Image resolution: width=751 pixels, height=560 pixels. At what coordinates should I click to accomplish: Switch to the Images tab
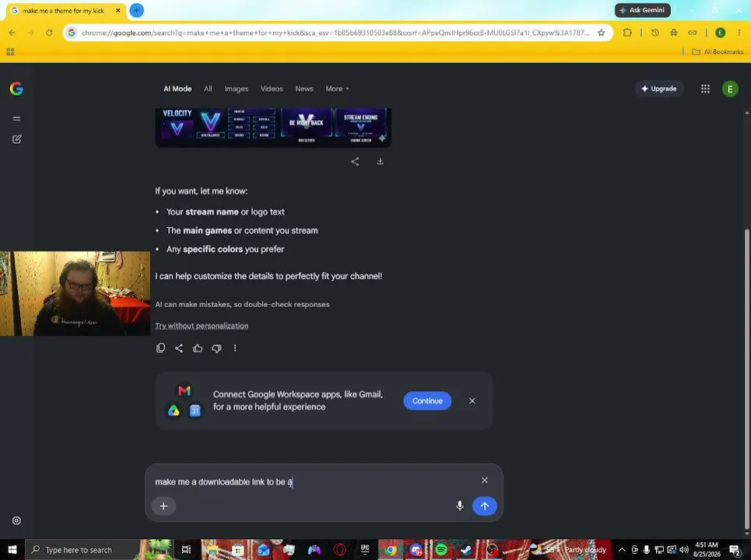pyautogui.click(x=236, y=89)
